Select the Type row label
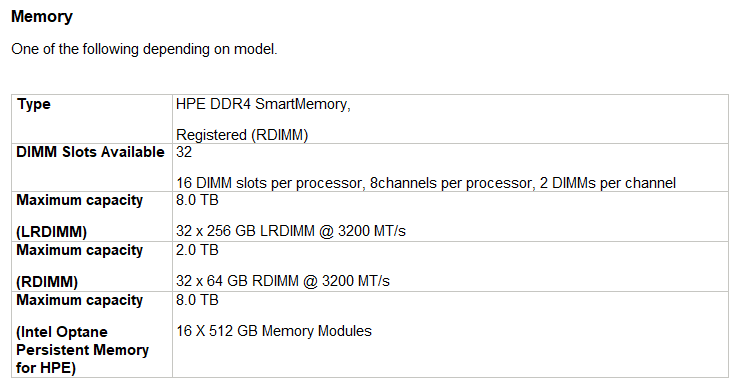Image resolution: width=750 pixels, height=389 pixels. 33,104
